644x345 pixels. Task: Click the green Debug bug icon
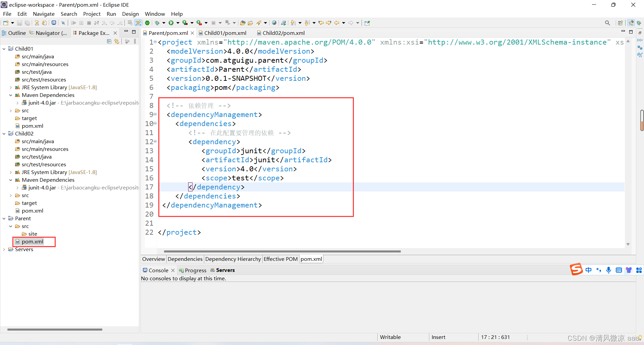click(157, 23)
